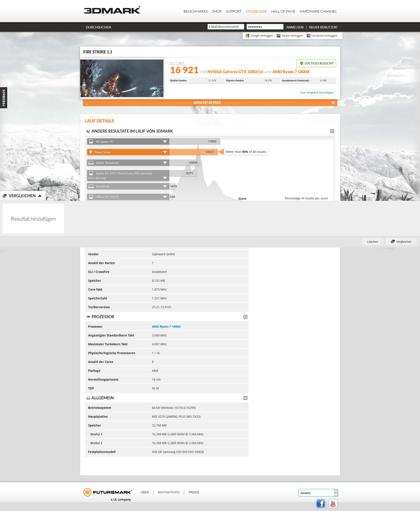
Task: Click the Google login icon
Action: 247,36
